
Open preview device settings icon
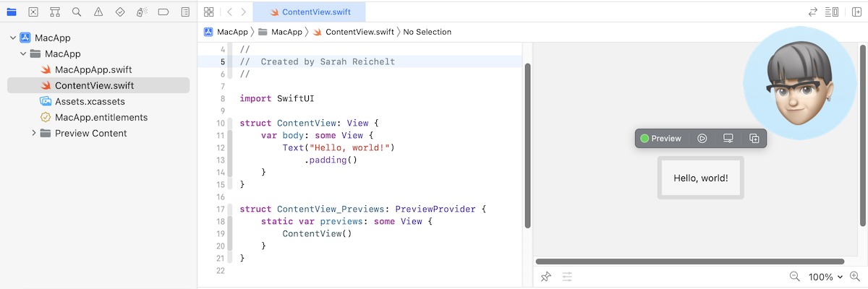728,138
